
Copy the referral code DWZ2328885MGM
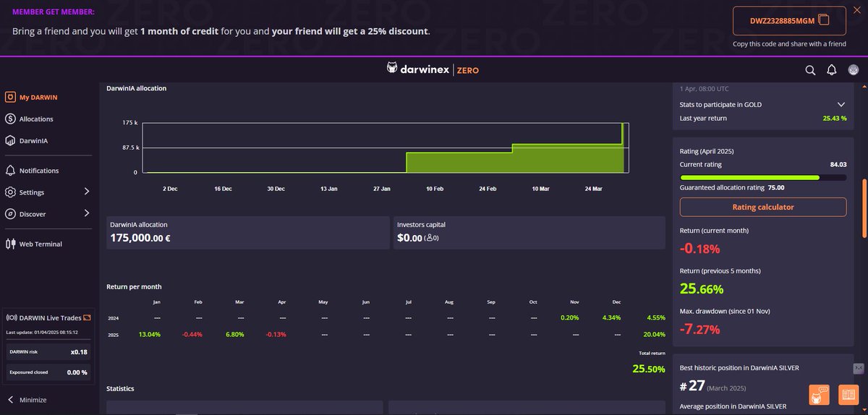(788, 22)
